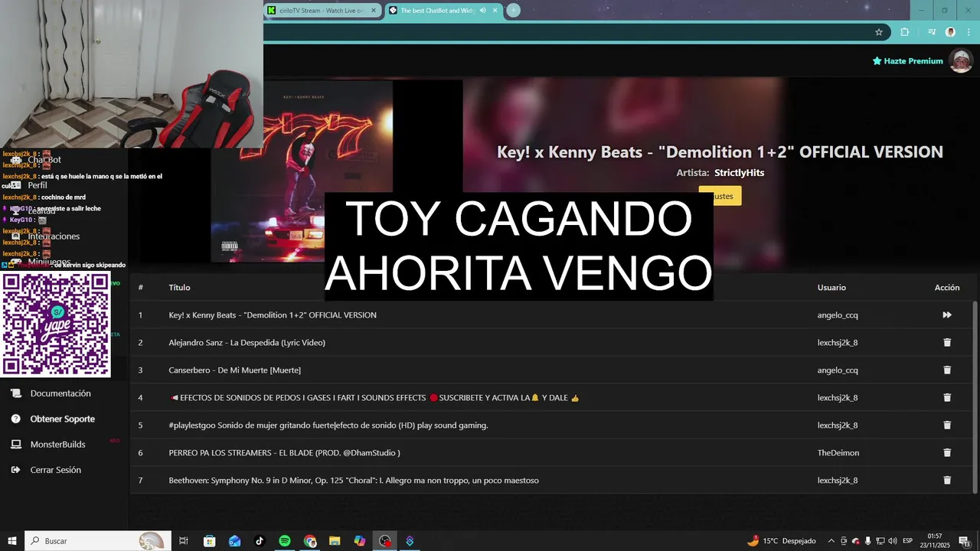Open Chrome three-dot menu

[x=968, y=32]
